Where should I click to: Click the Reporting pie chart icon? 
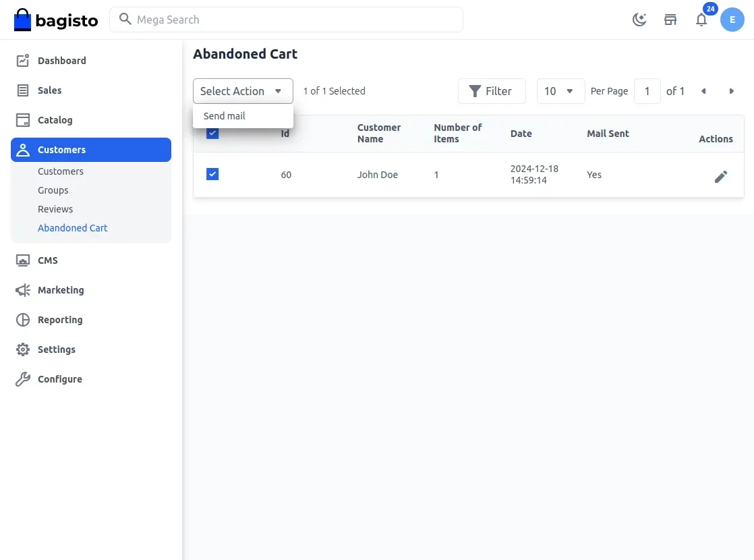[x=23, y=320]
